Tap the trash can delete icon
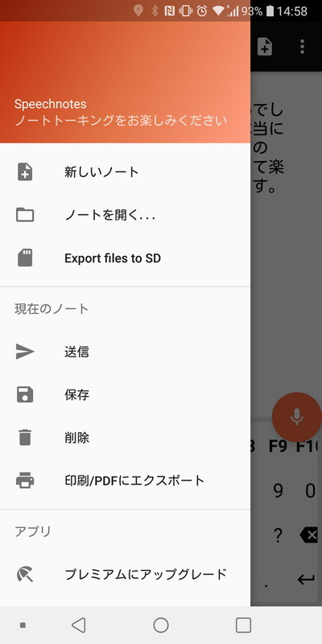The width and height of the screenshot is (322, 644). (x=25, y=437)
